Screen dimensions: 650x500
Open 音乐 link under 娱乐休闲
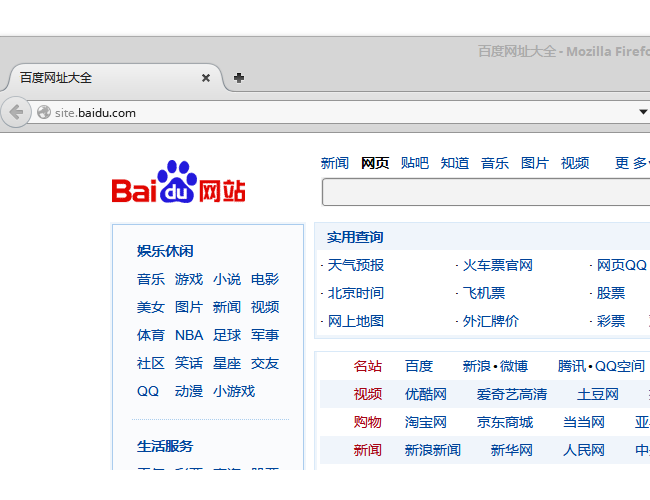(x=151, y=279)
